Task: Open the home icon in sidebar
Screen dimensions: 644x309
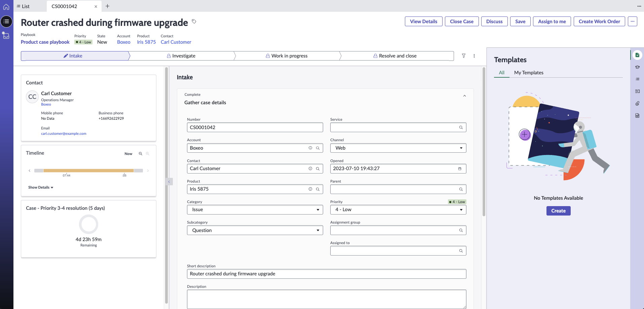Action: [6, 6]
